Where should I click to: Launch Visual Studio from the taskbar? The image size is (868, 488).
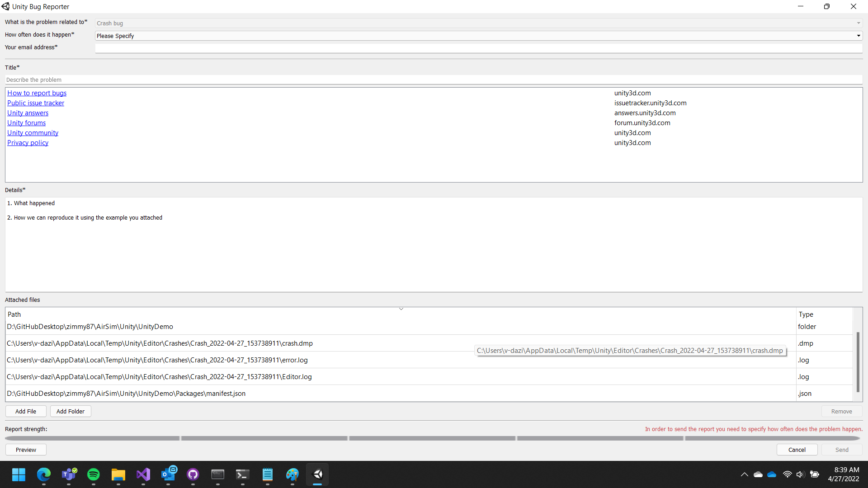pyautogui.click(x=143, y=474)
